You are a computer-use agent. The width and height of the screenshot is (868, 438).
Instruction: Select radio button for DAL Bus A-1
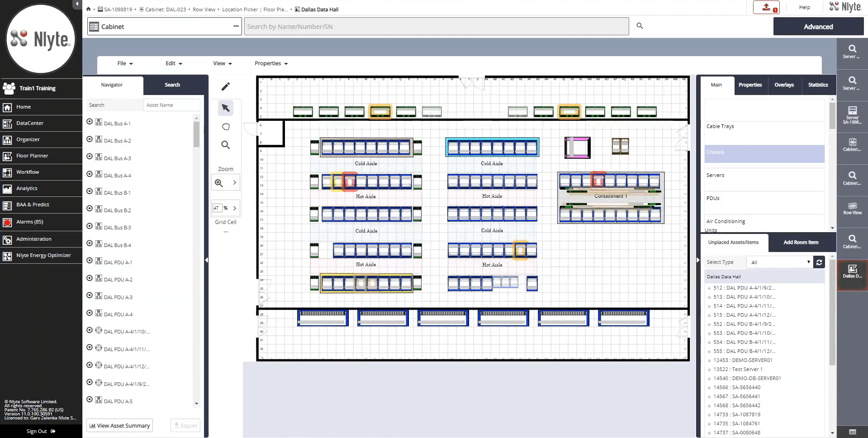[x=90, y=122]
